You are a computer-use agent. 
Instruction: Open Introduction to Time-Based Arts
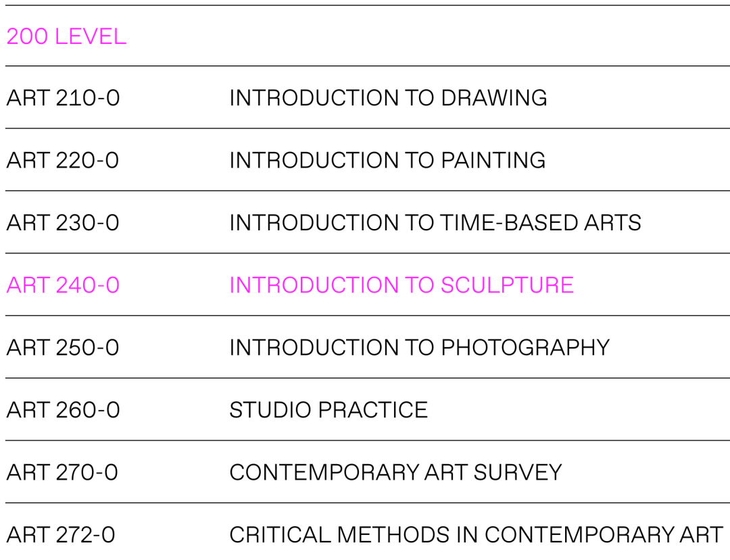click(x=435, y=223)
